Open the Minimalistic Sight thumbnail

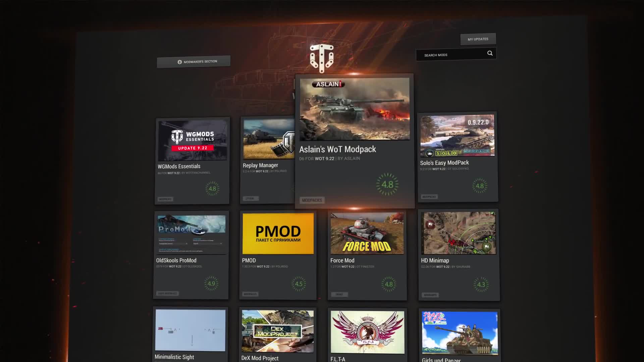(x=191, y=330)
